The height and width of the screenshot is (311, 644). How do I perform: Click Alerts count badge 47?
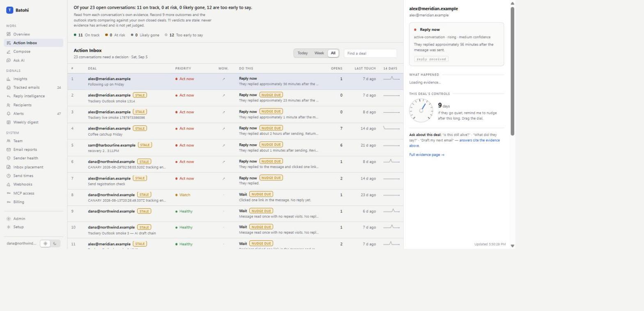tap(59, 114)
